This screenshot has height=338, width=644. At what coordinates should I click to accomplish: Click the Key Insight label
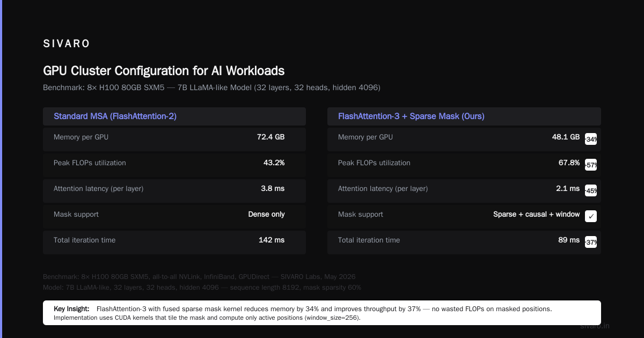tap(72, 309)
